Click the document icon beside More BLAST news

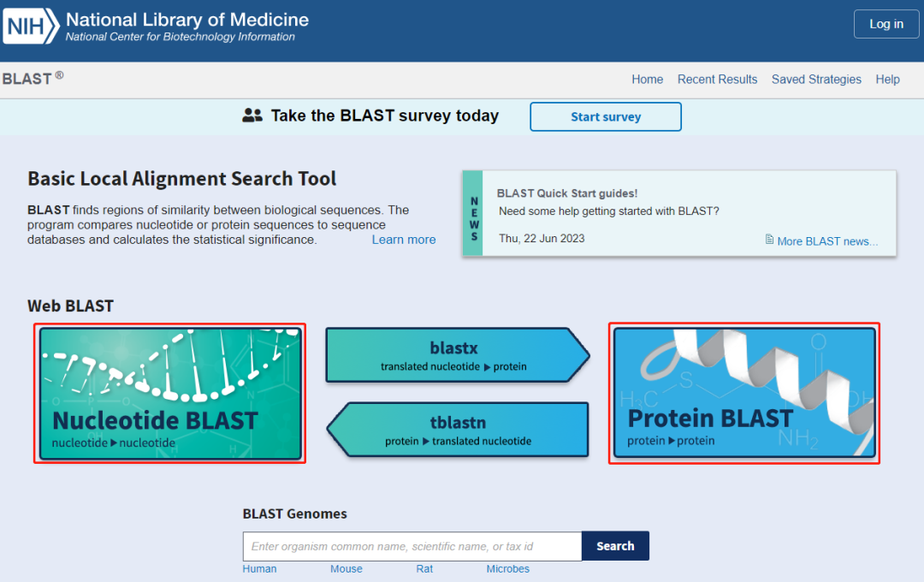tap(769, 240)
